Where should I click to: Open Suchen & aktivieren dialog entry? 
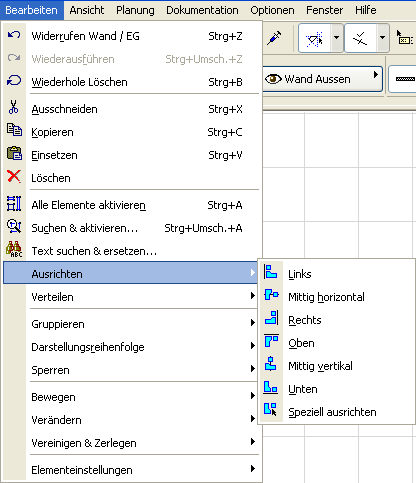tap(132, 228)
